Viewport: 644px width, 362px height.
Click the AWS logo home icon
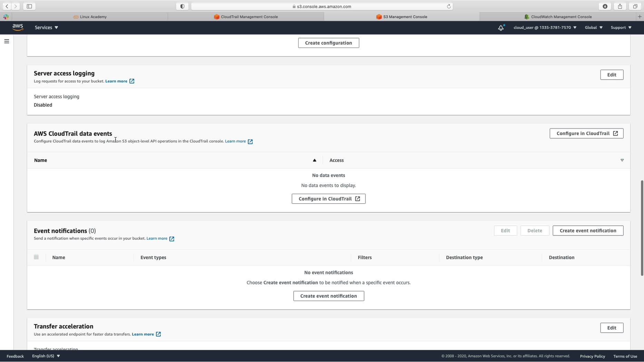[18, 27]
